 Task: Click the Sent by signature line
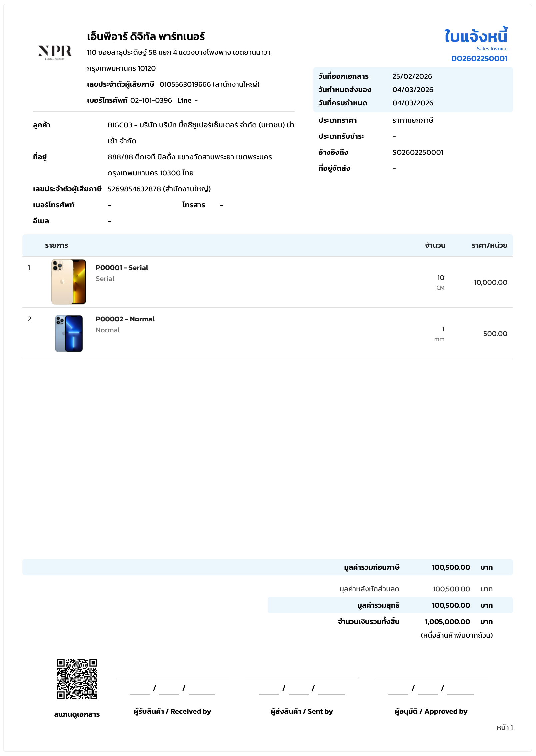pos(302,677)
